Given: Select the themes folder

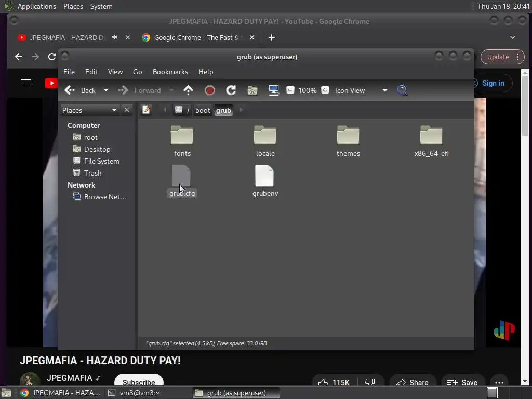Looking at the screenshot, I should (x=348, y=141).
